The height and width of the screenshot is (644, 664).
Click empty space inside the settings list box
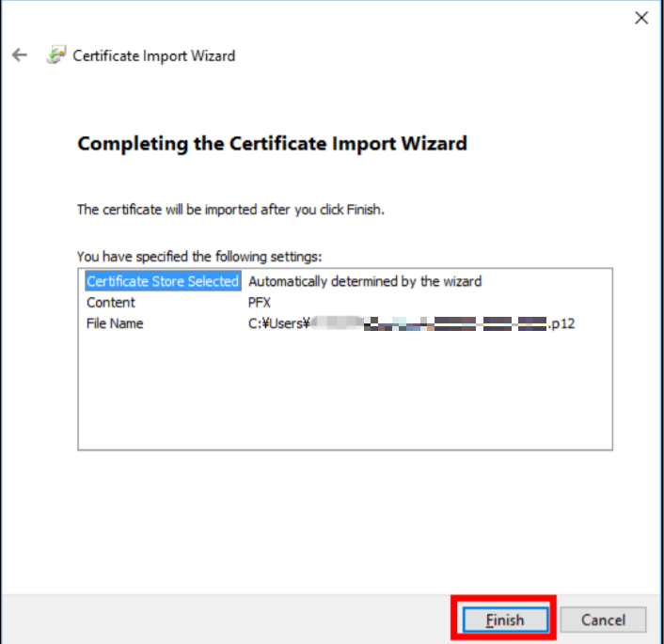pos(344,395)
